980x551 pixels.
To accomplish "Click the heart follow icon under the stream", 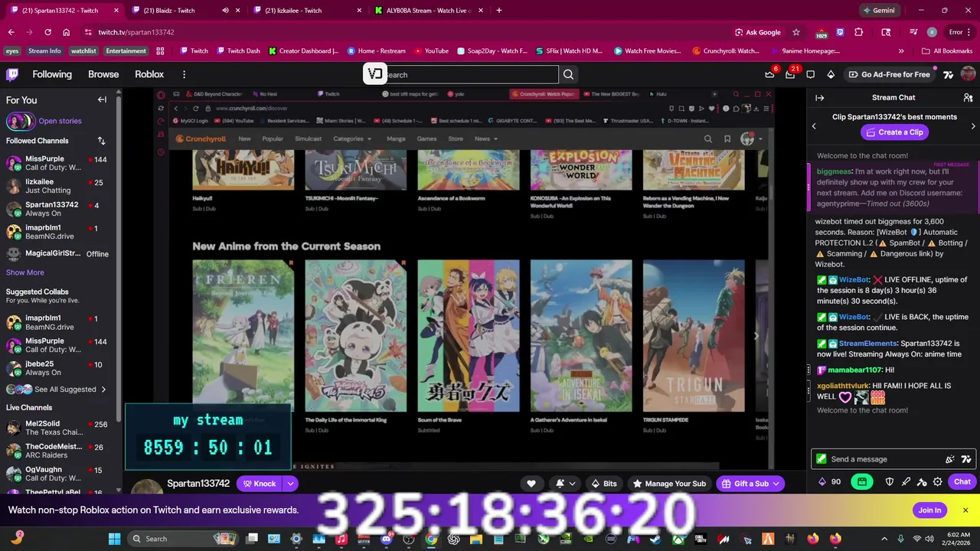I will pos(531,484).
